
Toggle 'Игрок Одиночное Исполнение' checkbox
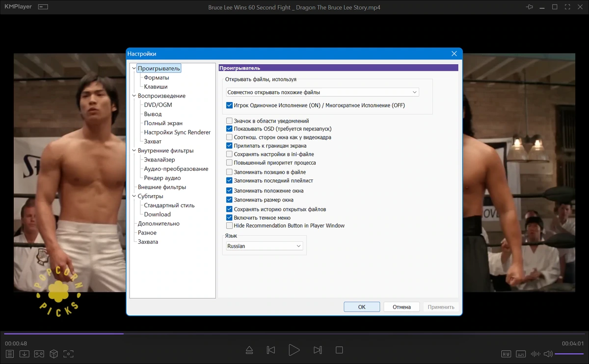click(229, 105)
